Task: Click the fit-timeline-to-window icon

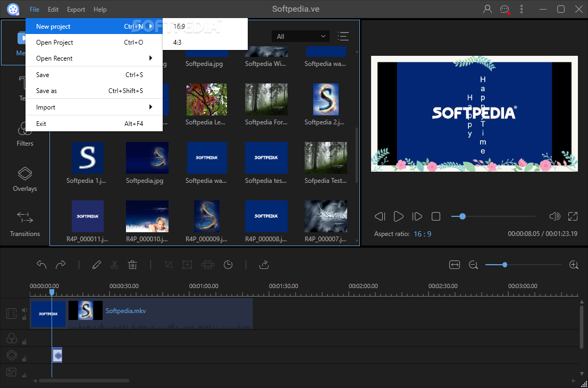Action: click(x=454, y=265)
